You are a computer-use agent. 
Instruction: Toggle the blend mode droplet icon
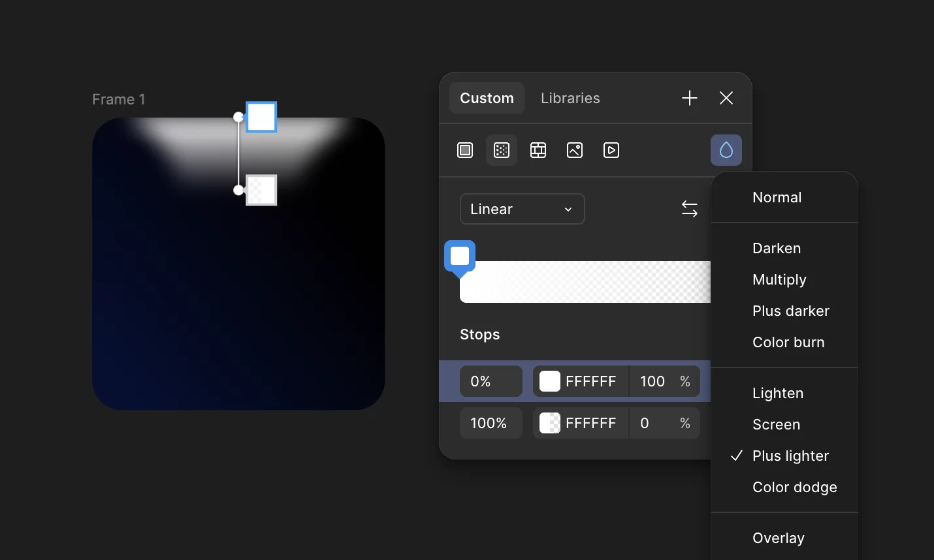click(726, 150)
